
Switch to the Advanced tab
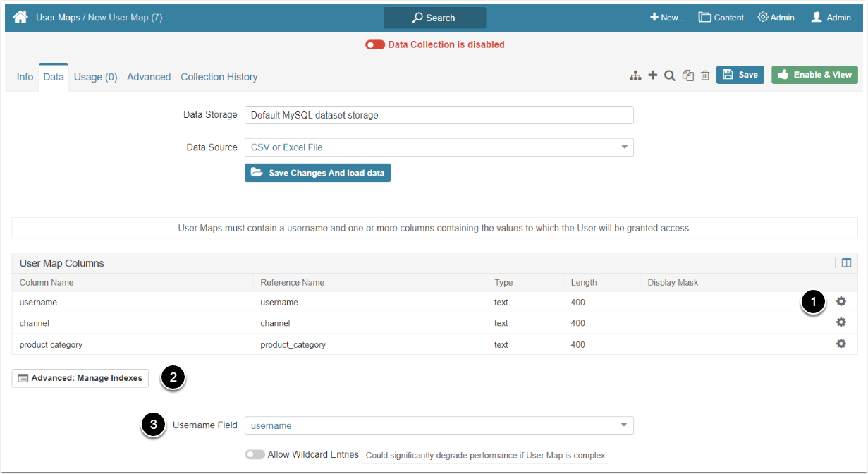149,77
